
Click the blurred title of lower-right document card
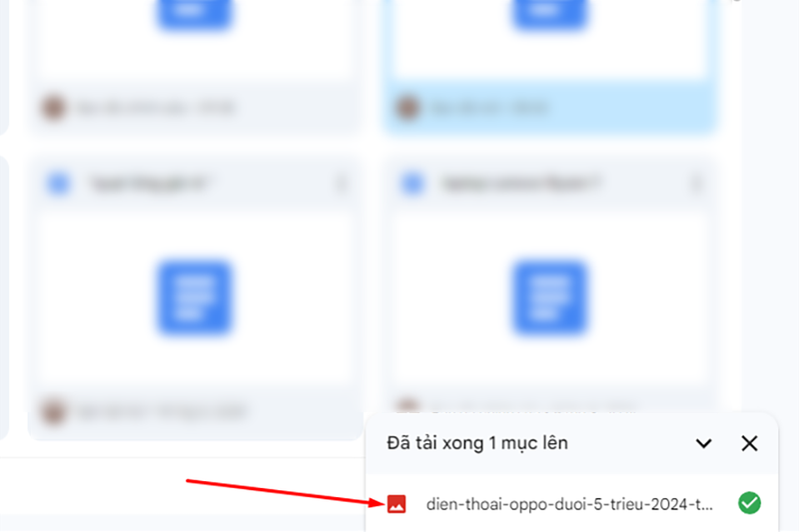[x=521, y=184]
